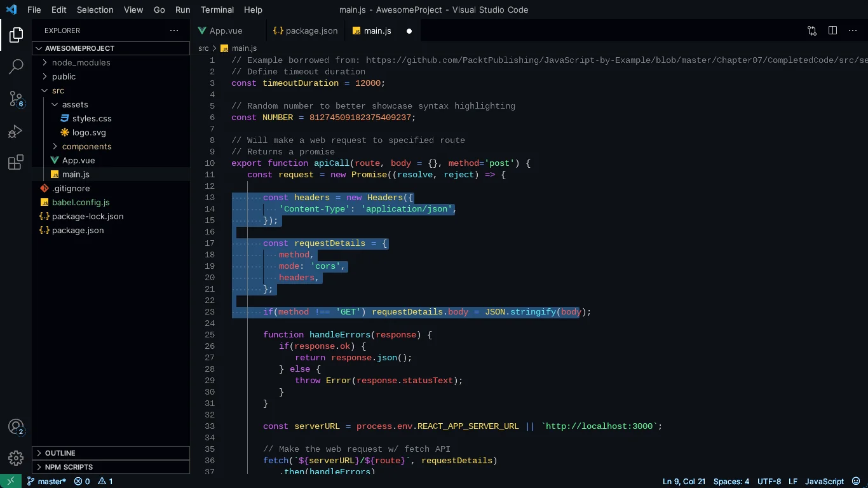
Task: Open package.json in the explorer tree
Action: [x=111, y=230]
